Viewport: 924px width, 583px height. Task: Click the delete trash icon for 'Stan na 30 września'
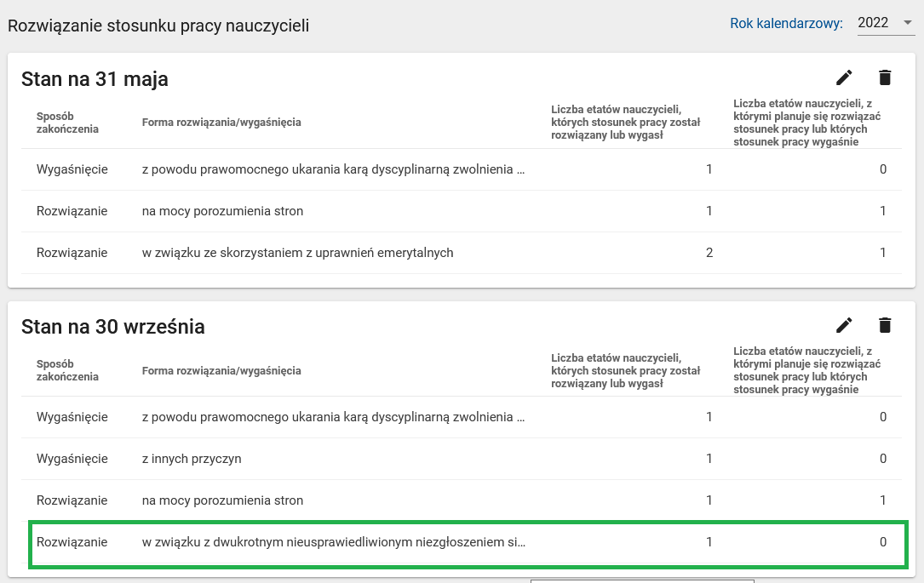tap(885, 325)
